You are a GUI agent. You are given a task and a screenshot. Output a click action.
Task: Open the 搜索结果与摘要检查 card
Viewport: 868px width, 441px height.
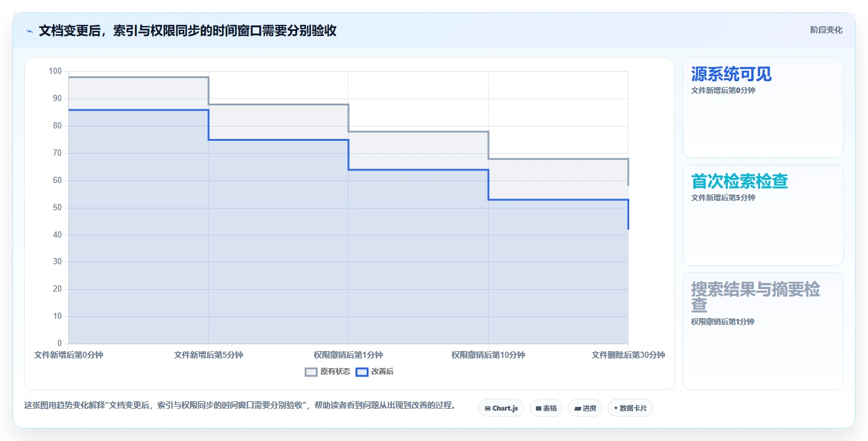pos(763,331)
